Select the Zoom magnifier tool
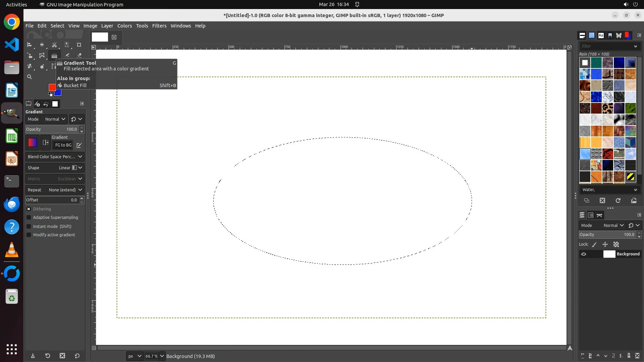Screen dimensions: 644x362 pyautogui.click(x=30, y=77)
